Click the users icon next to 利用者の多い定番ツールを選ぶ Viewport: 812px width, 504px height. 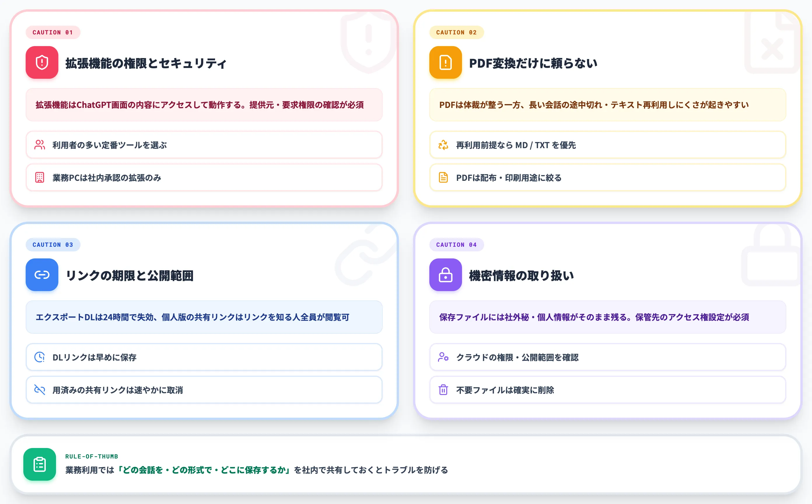click(x=40, y=145)
